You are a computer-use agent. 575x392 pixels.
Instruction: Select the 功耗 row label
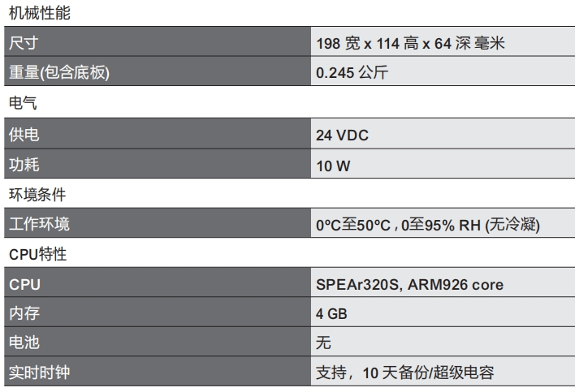tap(24, 165)
